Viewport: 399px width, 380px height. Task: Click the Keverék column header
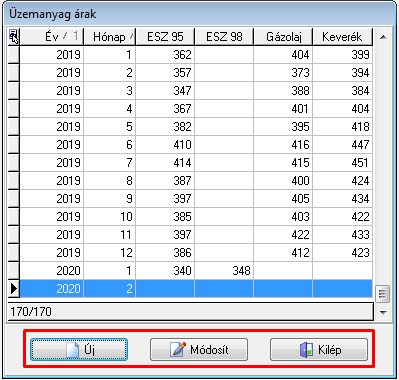click(x=342, y=37)
